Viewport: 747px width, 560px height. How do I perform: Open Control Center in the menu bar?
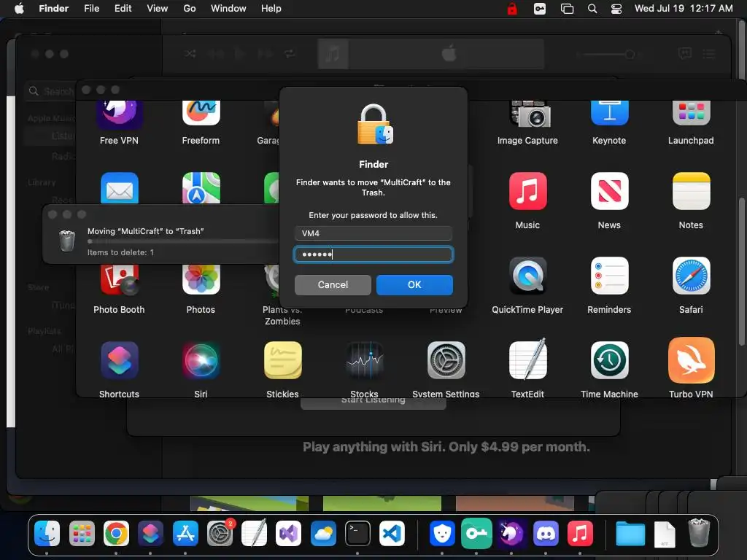pos(616,9)
